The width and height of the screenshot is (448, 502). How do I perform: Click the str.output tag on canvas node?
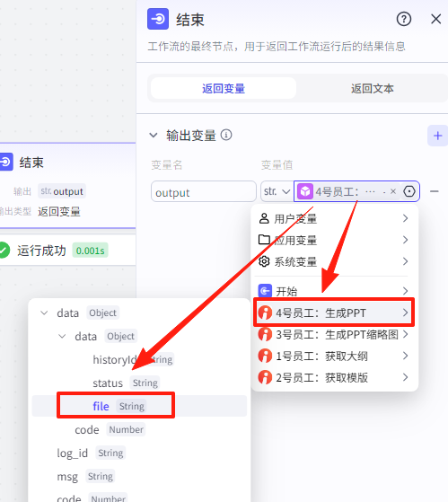pos(62,191)
